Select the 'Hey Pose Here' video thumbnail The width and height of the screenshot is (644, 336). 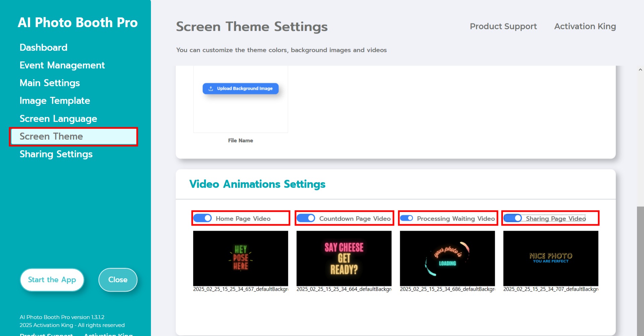[240, 258]
